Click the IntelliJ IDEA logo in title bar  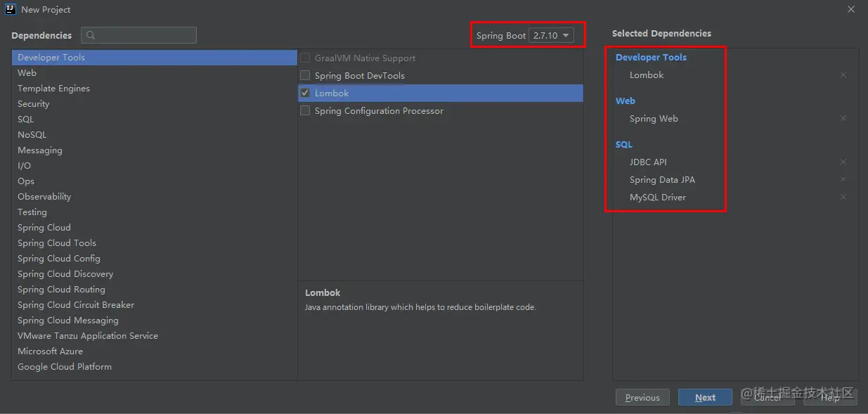(x=10, y=9)
